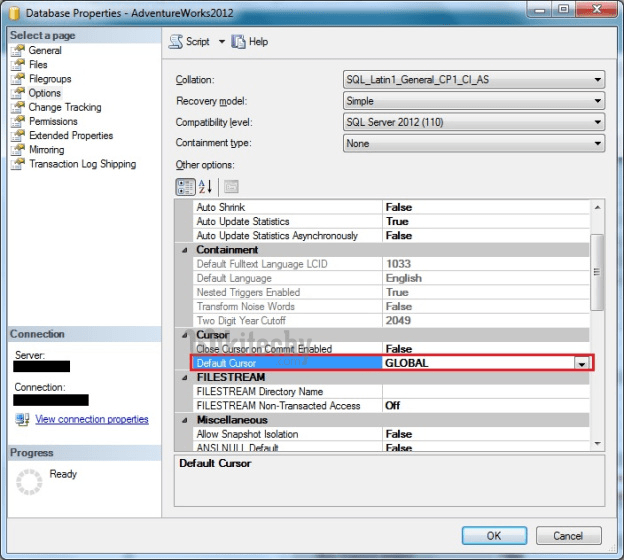624x560 pixels.
Task: Sort options alphabetically with A-Z icon
Action: pyautogui.click(x=205, y=187)
